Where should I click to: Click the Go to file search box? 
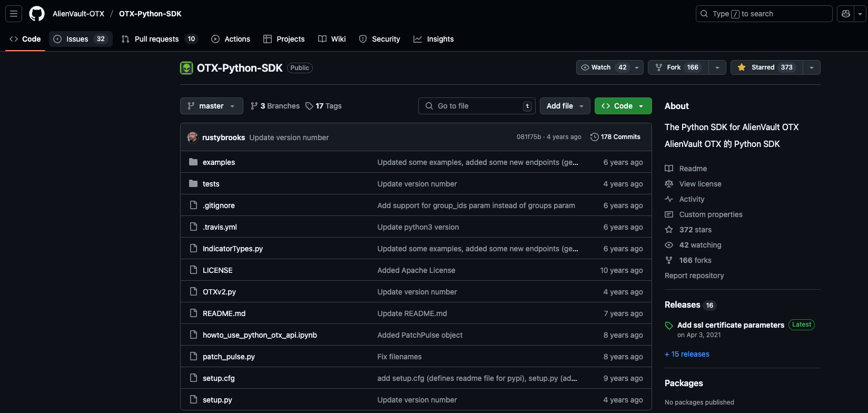pyautogui.click(x=477, y=106)
